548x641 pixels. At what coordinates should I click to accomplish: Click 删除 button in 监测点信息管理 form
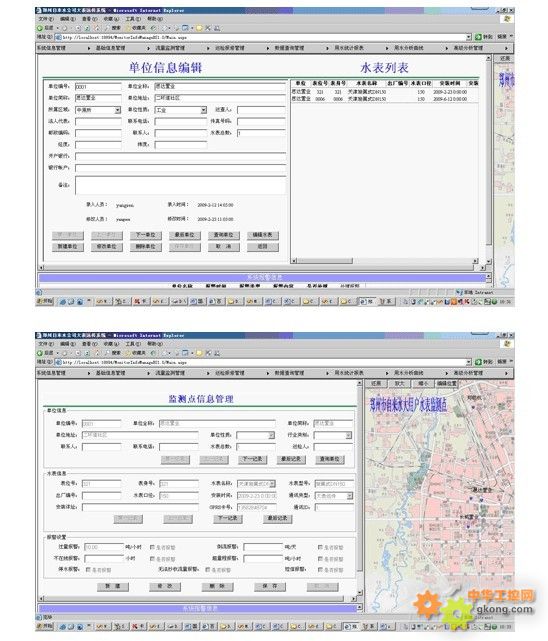(x=217, y=587)
